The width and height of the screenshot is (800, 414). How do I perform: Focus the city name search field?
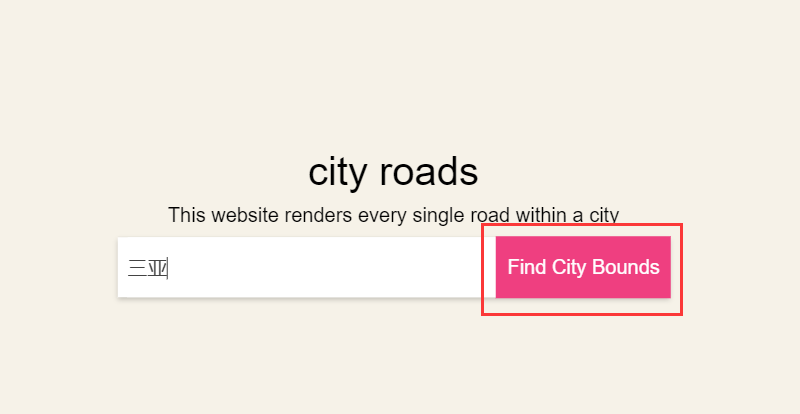[x=307, y=267]
